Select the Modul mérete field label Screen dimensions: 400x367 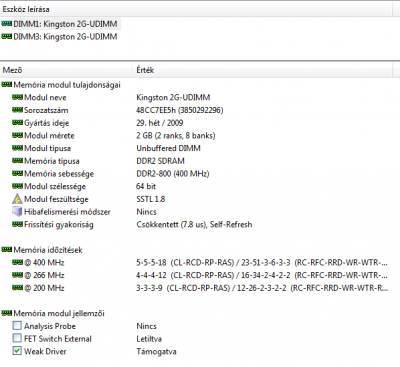click(x=49, y=136)
